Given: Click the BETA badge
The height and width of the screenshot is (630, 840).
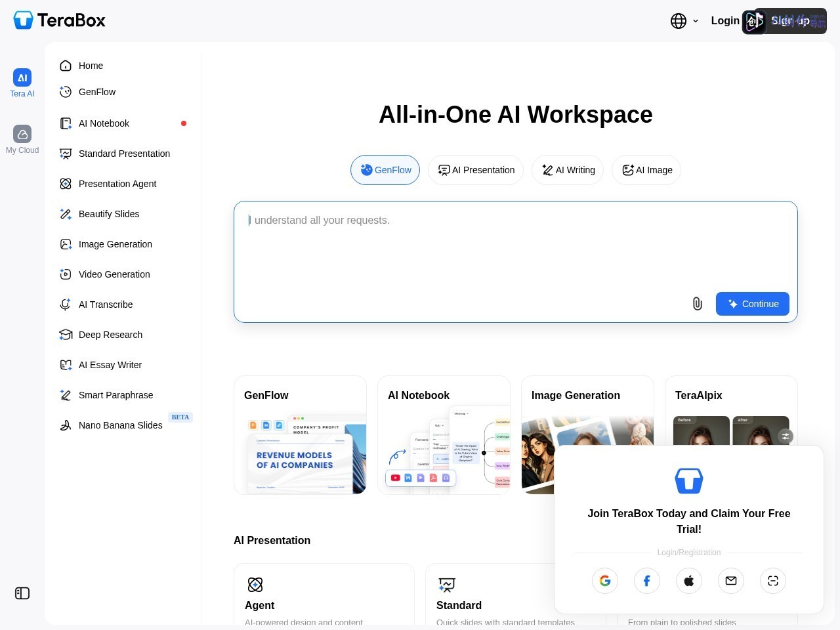Looking at the screenshot, I should coord(180,417).
